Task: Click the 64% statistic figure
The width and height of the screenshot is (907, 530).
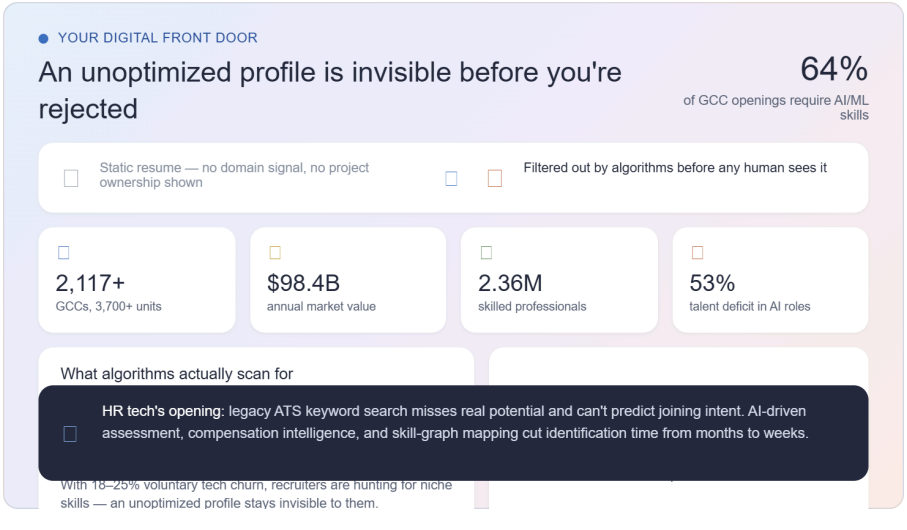Action: click(834, 69)
